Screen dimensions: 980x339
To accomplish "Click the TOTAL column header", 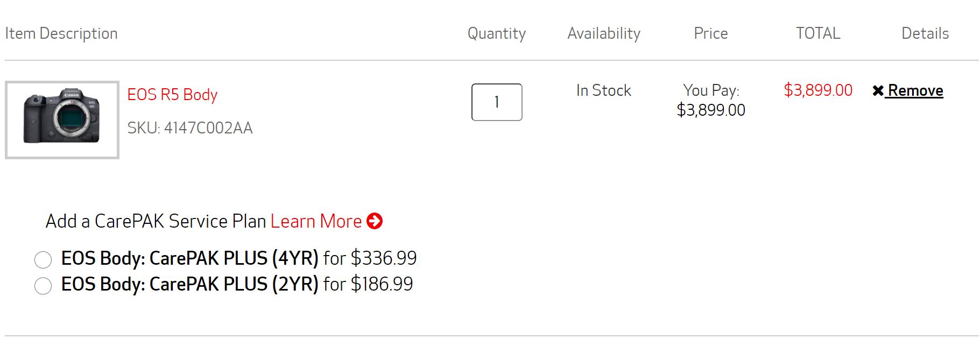I will click(817, 33).
